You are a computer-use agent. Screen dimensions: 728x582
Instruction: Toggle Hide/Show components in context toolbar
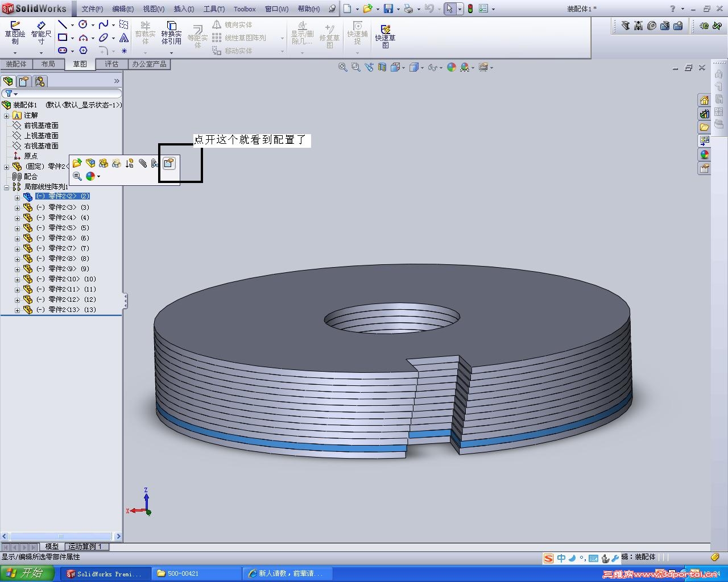tap(104, 164)
